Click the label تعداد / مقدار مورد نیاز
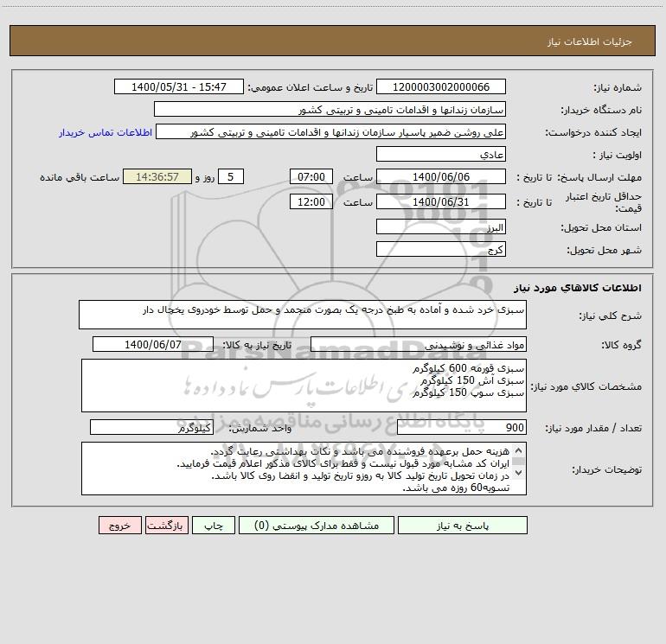The height and width of the screenshot is (644, 666). pos(593,429)
